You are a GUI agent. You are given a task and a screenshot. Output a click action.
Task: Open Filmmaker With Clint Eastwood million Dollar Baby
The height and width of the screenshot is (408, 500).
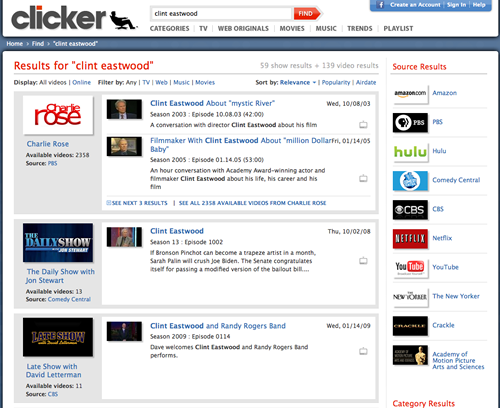241,145
